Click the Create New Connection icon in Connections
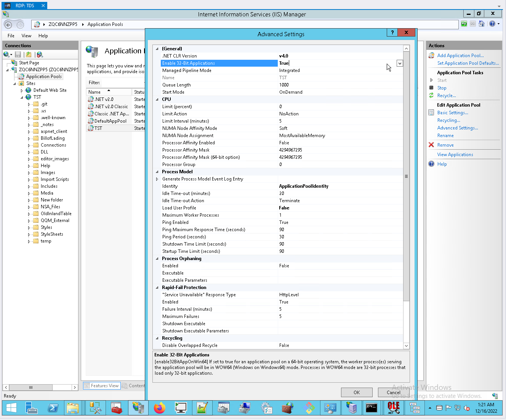This screenshot has width=506, height=420. (7, 54)
